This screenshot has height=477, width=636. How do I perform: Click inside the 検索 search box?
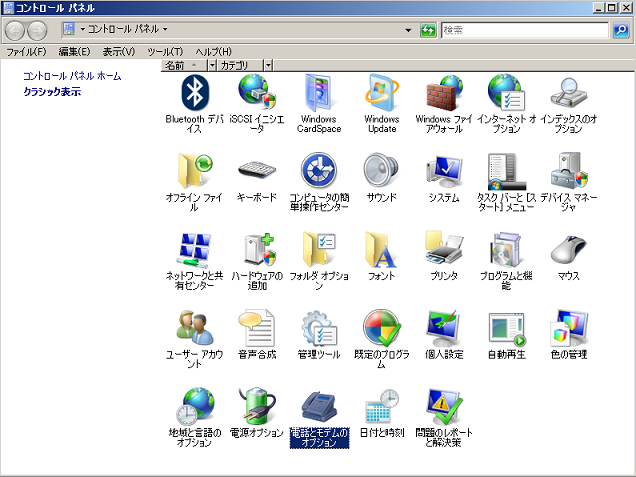pos(525,30)
